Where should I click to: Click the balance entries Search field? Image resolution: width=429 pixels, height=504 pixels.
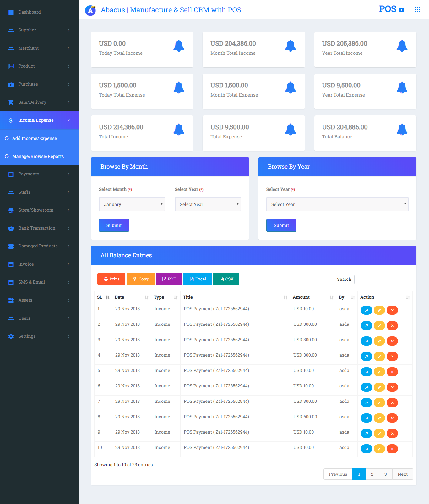[x=382, y=280]
